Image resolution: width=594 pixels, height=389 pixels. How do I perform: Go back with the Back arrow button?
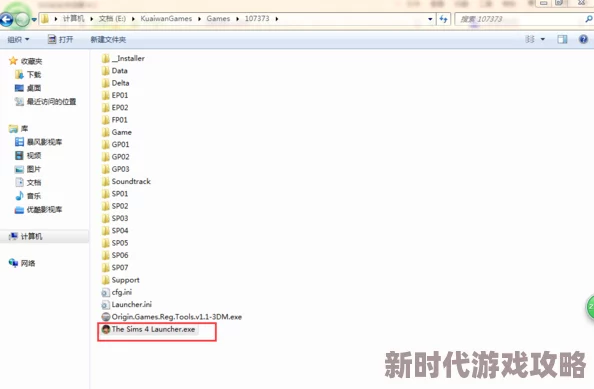6,19
